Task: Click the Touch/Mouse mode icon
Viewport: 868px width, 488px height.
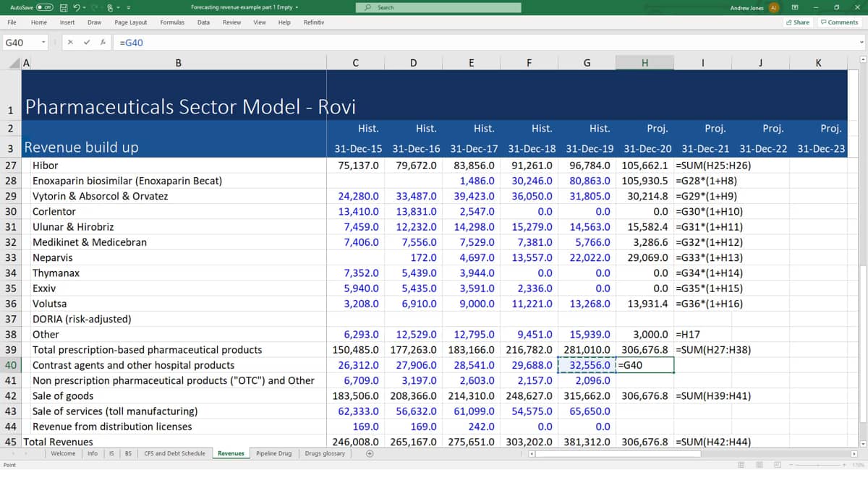Action: click(109, 7)
